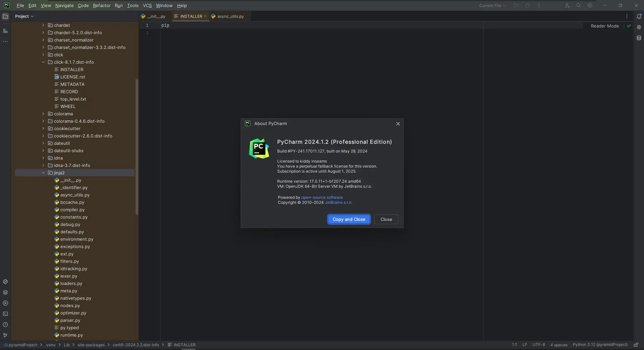Click the Copy and Close button
This screenshot has height=350, width=644.
[x=349, y=219]
